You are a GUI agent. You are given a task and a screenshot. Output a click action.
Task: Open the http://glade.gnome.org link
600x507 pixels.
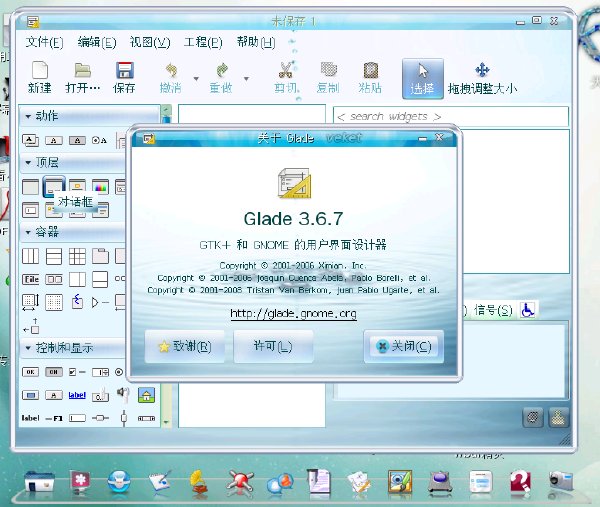293,314
